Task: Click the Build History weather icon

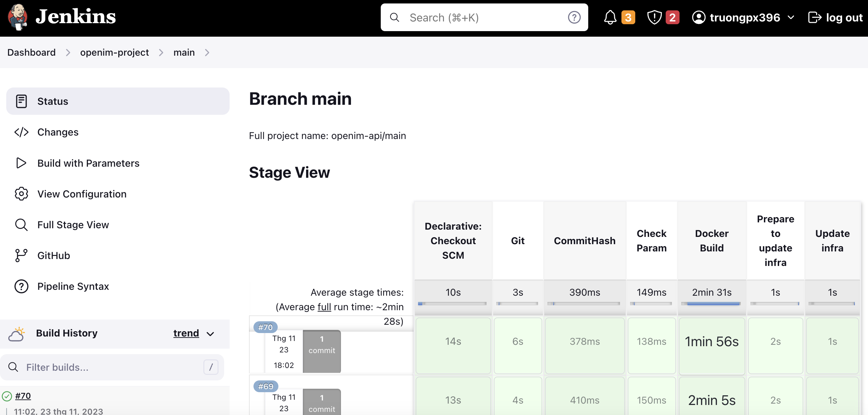Action: tap(17, 334)
